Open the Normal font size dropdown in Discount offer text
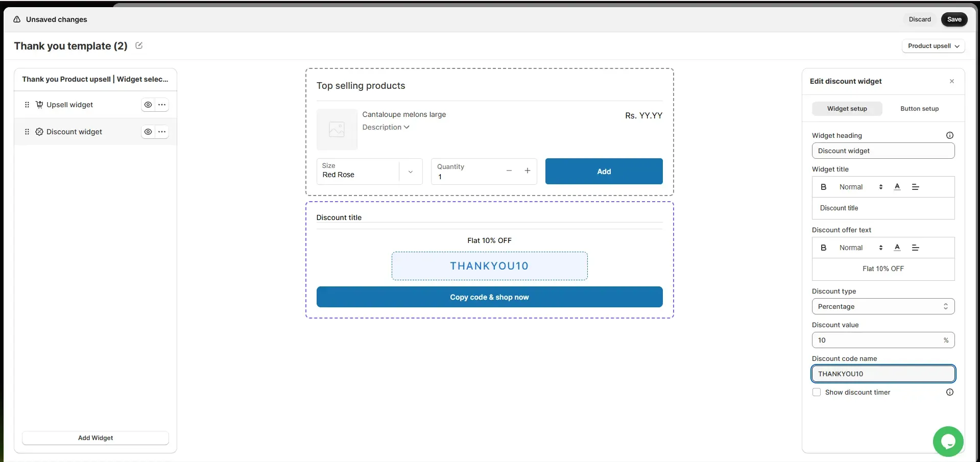 (x=861, y=248)
